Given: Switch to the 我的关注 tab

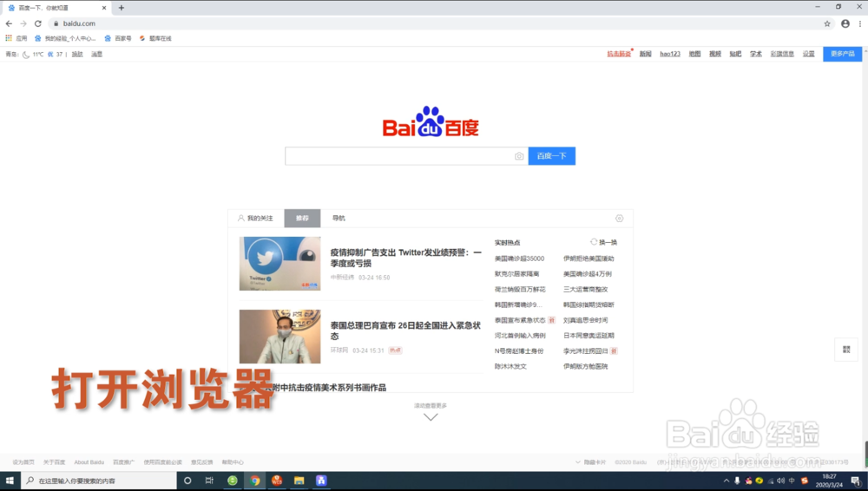Looking at the screenshot, I should click(256, 218).
